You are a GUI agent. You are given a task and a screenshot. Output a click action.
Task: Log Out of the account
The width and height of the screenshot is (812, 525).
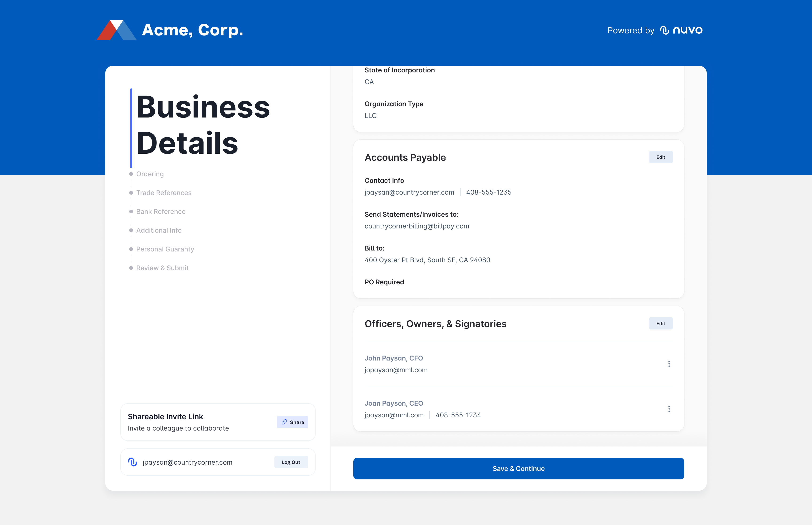(x=291, y=462)
